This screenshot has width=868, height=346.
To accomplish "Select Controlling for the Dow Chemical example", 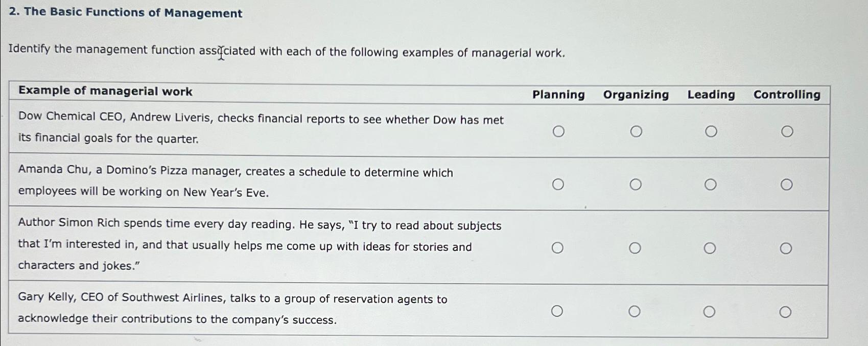I will 787,131.
